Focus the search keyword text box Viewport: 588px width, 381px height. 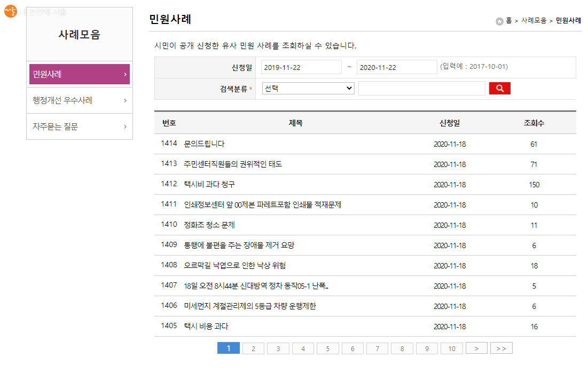coord(421,89)
